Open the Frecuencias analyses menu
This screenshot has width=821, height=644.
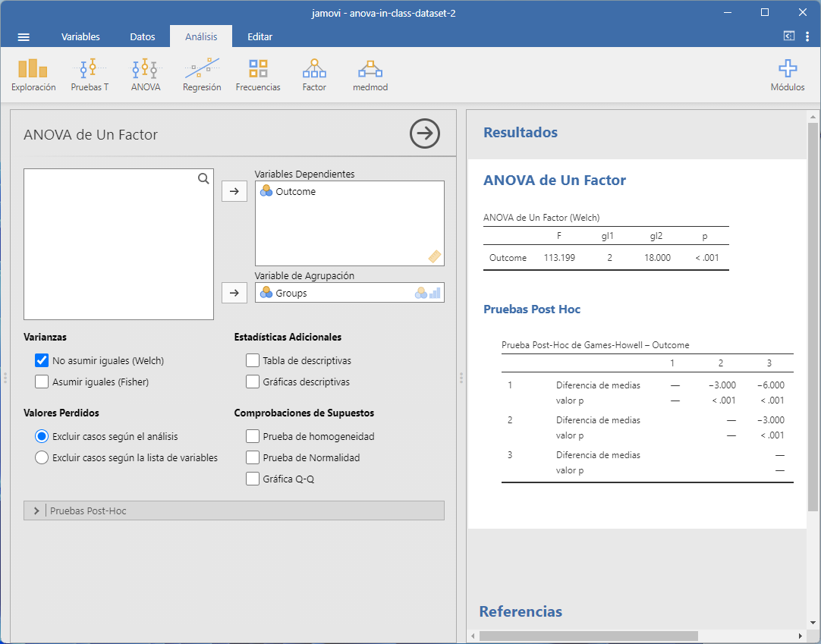pos(258,75)
